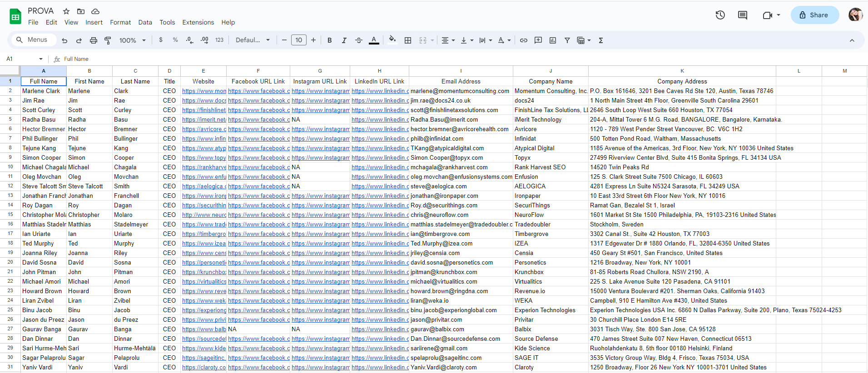This screenshot has width=868, height=373.
Task: Open Jim Rae's Facebook link
Action: click(x=258, y=101)
